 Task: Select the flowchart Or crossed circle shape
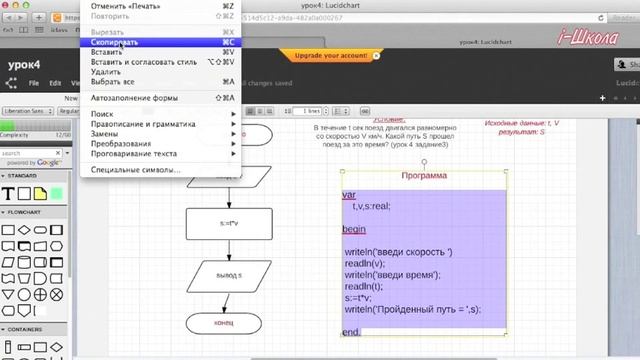pyautogui.click(x=40, y=294)
